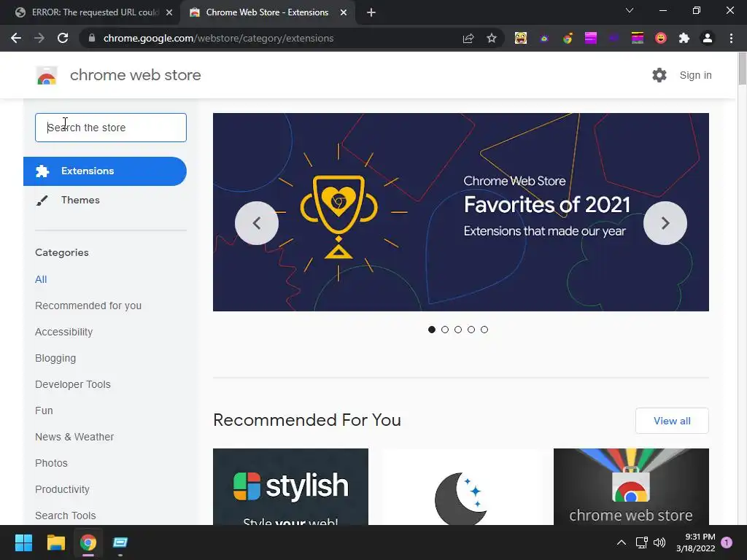Open the solid magenta striped extension icon

(x=591, y=38)
